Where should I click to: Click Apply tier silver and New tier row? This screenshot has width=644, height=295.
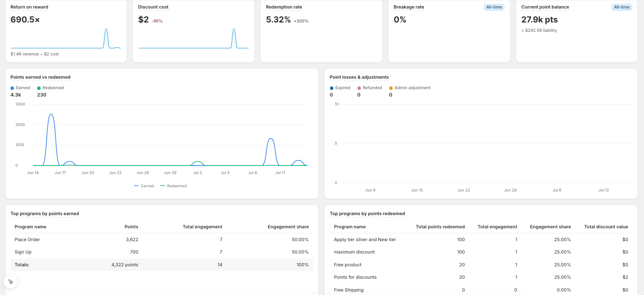[481, 240]
